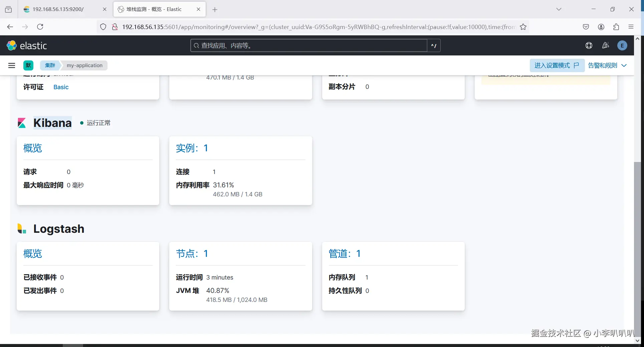Bookmark this page with the star icon

(523, 27)
